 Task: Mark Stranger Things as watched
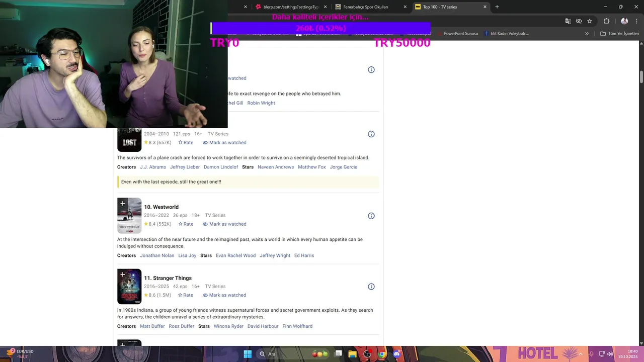point(224,295)
